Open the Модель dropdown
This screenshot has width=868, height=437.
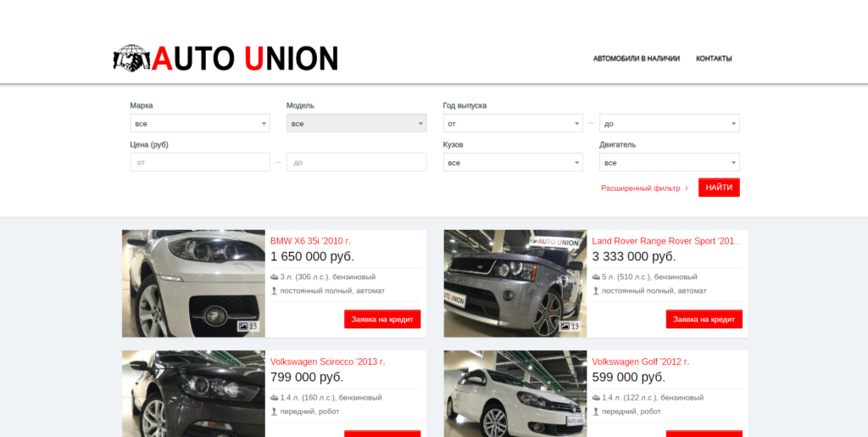(357, 124)
